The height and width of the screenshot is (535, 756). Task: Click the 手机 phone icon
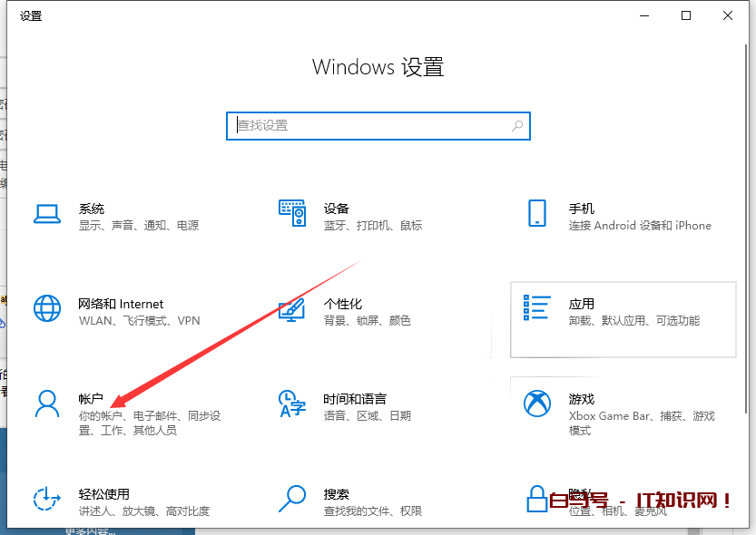[x=536, y=213]
